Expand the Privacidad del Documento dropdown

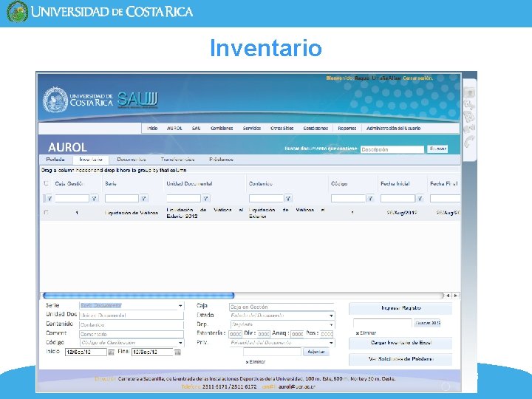(x=331, y=343)
